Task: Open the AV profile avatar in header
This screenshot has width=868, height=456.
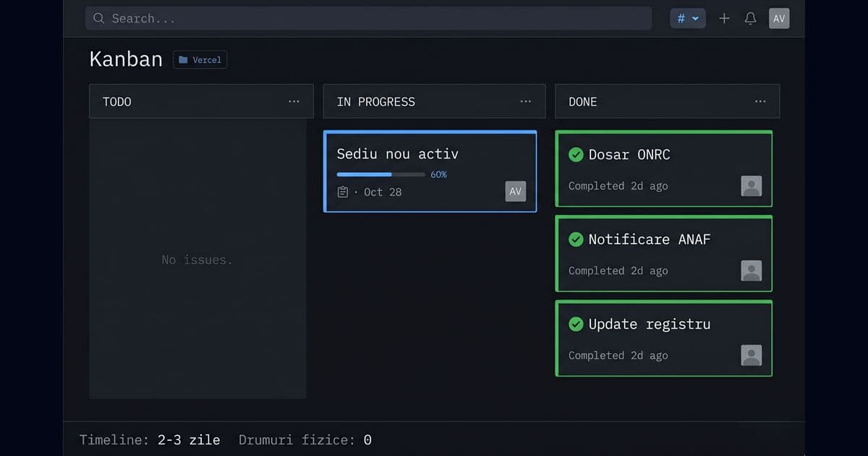Action: (x=779, y=19)
